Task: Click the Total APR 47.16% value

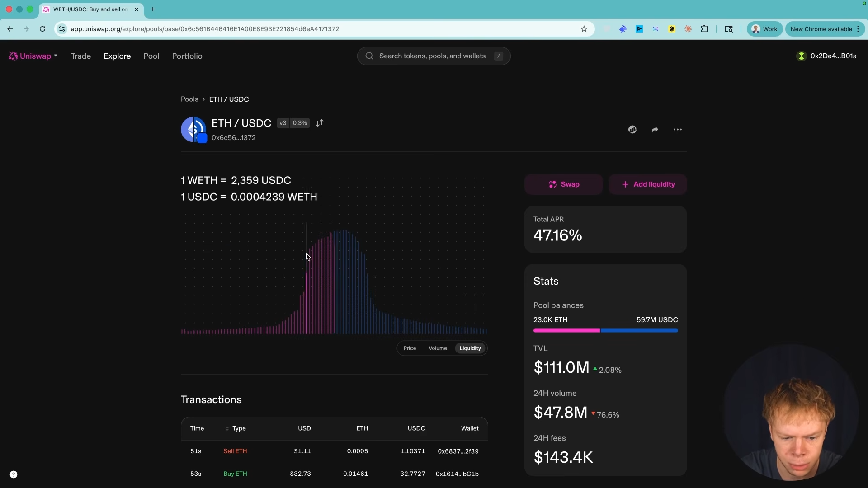Action: pos(558,235)
